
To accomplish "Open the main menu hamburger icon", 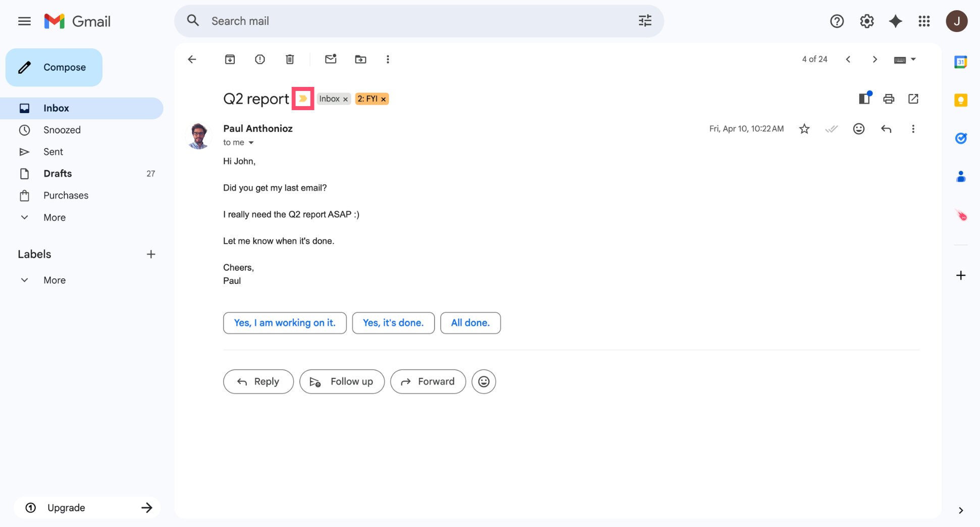I will pos(24,21).
